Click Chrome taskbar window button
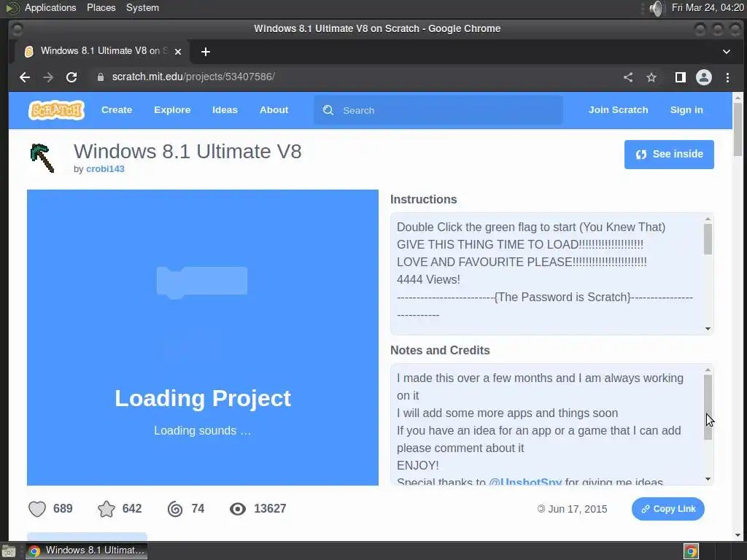Screen dimensions: 747x560 click(x=86, y=551)
